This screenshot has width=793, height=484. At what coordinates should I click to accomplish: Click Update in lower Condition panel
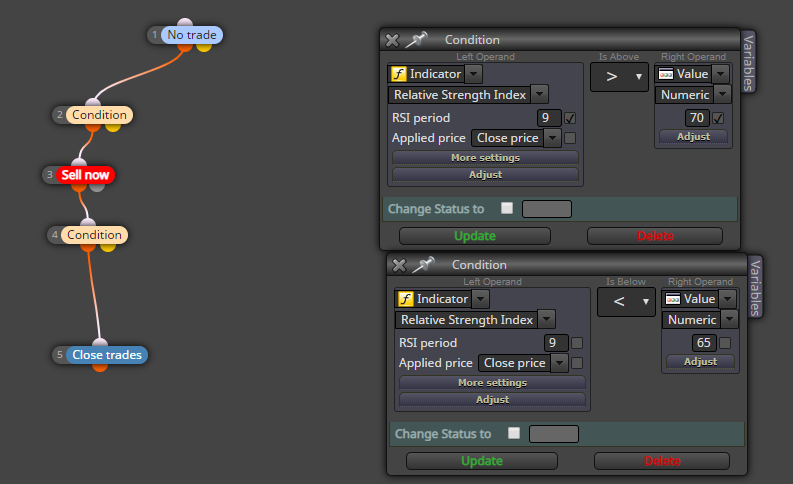(482, 461)
